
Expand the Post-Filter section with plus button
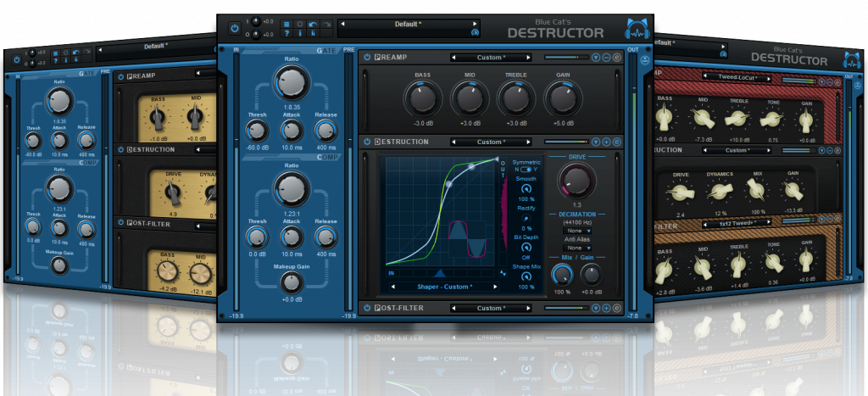coord(606,308)
